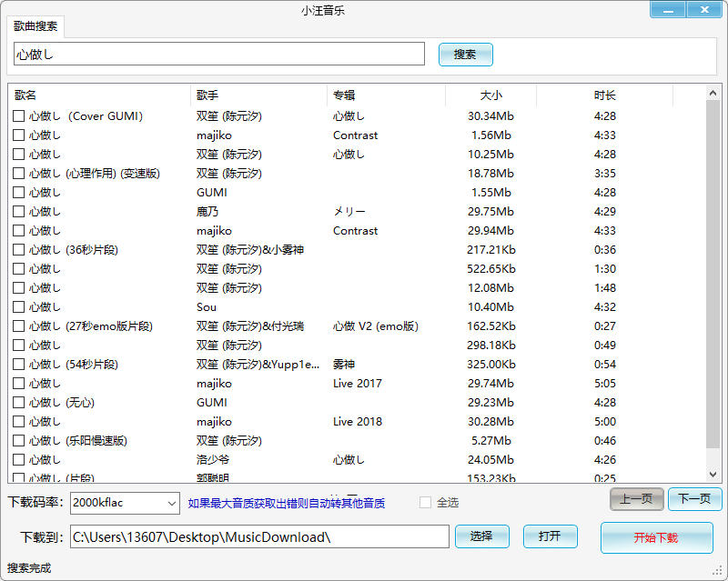Select album cell 雾神
The image size is (728, 581).
pos(344,365)
